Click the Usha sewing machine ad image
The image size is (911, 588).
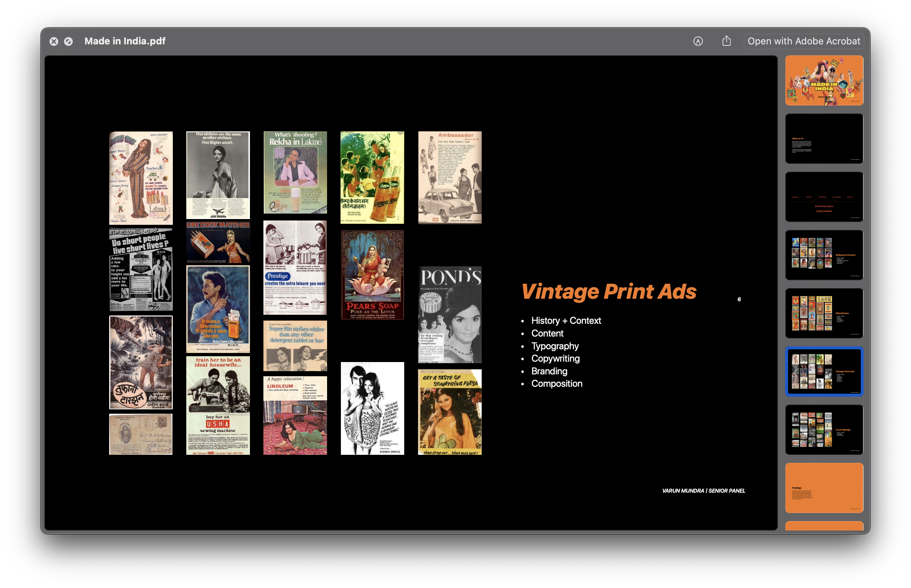[x=218, y=405]
